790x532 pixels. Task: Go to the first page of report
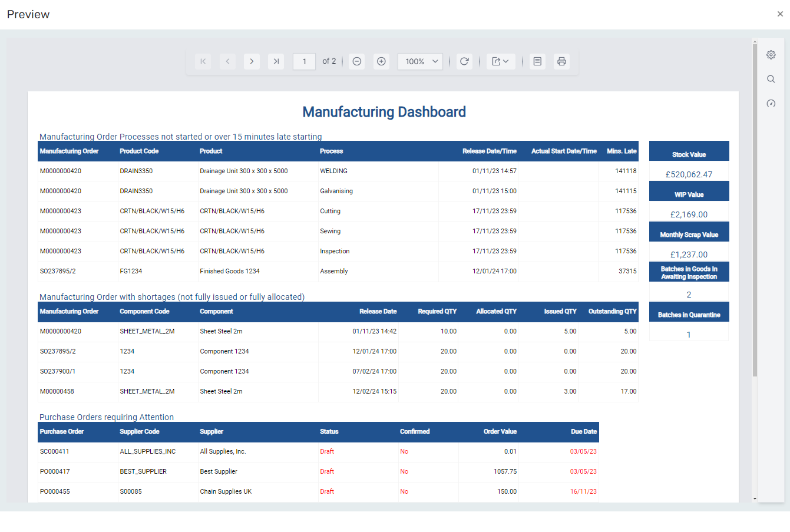(x=203, y=61)
